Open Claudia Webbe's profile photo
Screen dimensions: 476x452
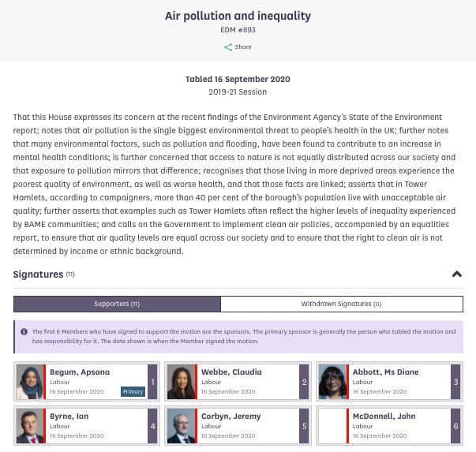point(181,382)
